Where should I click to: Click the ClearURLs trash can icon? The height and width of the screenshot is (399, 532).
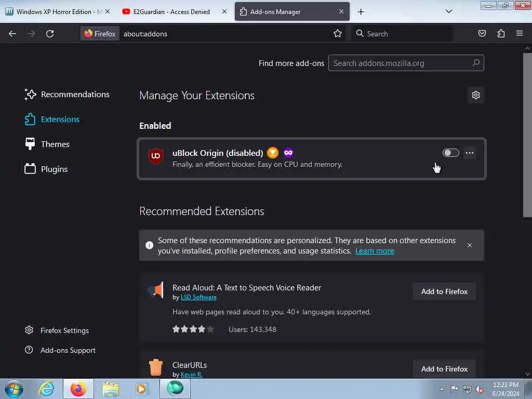point(156,367)
